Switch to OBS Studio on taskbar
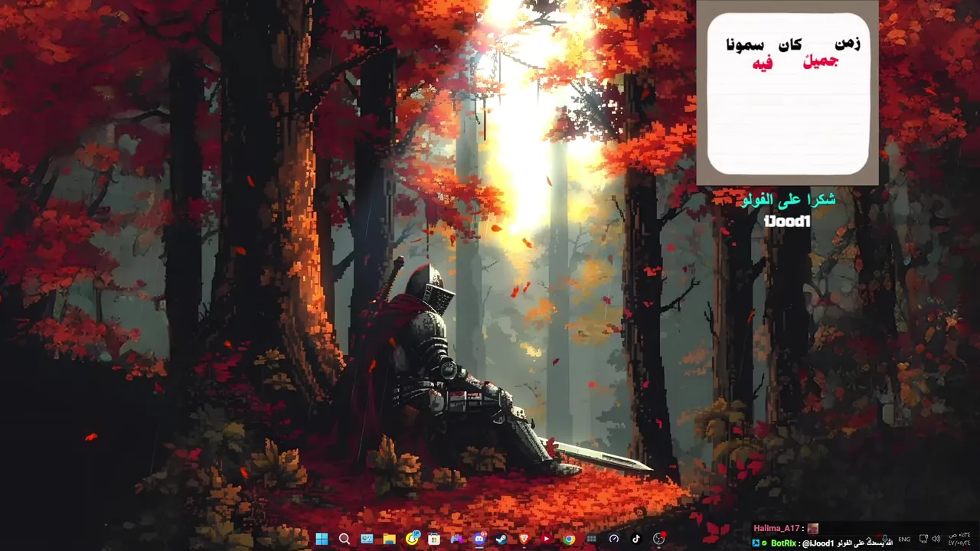Image resolution: width=980 pixels, height=551 pixels. 659,538
